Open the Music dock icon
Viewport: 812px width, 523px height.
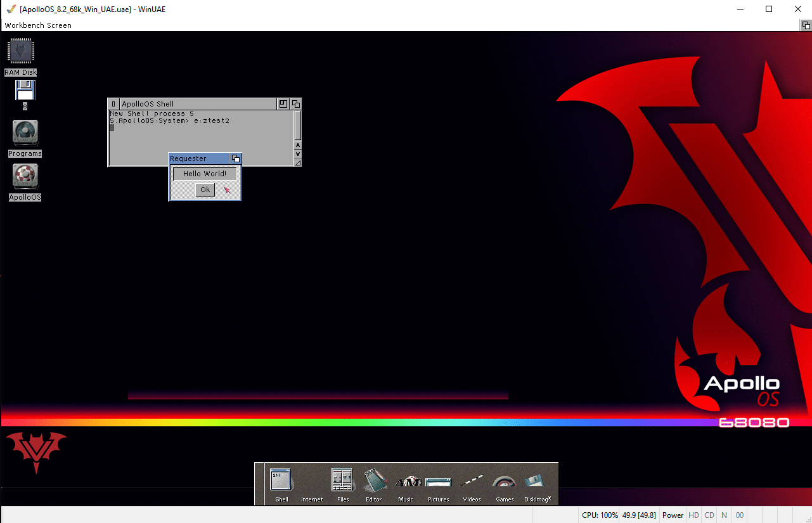tap(406, 483)
